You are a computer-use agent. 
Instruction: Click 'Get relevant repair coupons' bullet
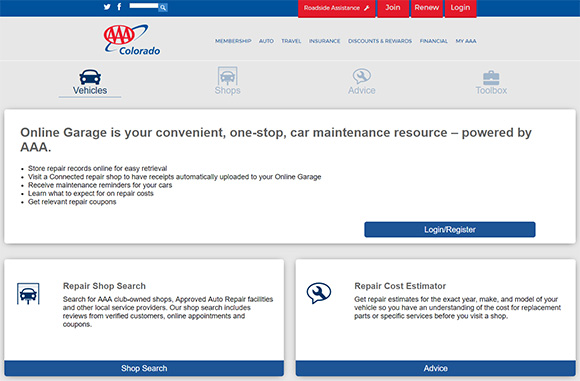pos(72,202)
